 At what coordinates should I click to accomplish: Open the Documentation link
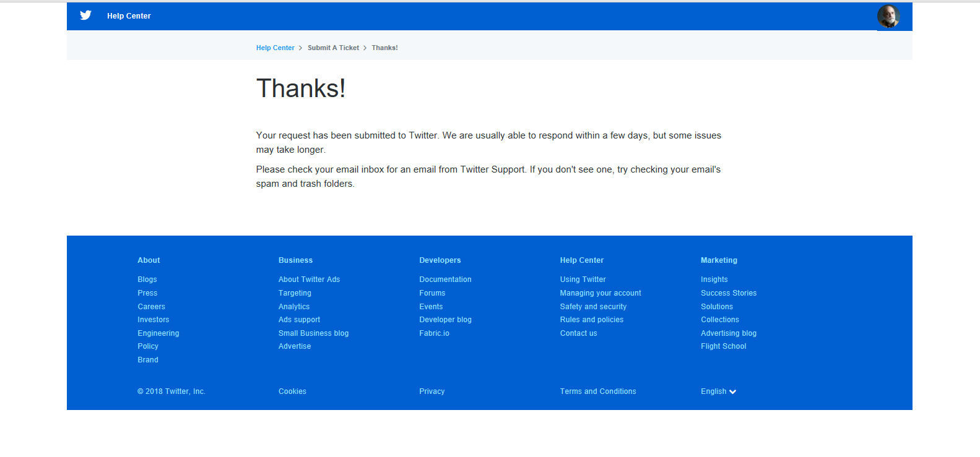tap(445, 280)
